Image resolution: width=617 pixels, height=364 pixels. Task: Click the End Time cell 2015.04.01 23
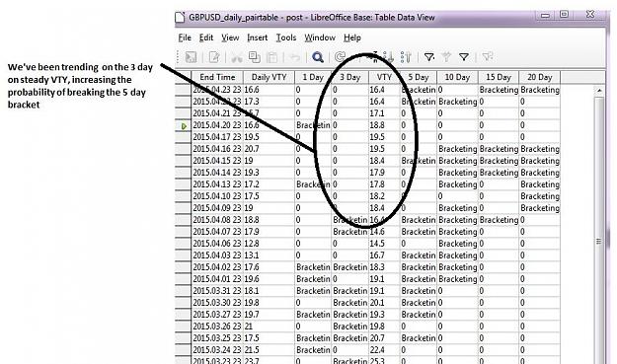(217, 279)
